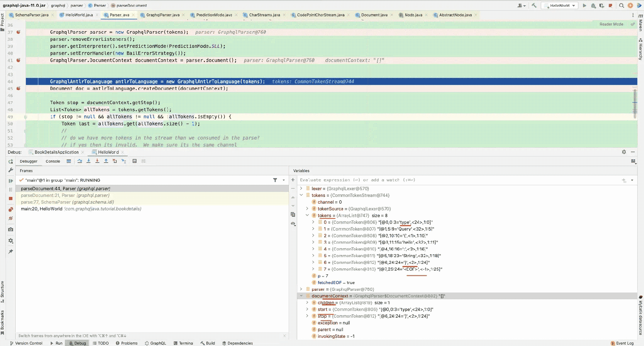This screenshot has width=644, height=346.
Task: Click Force Step Into red arrow icon
Action: (x=97, y=161)
